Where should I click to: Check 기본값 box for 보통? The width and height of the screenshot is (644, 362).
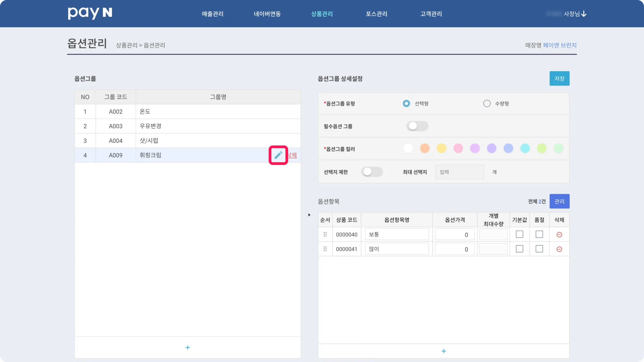pyautogui.click(x=519, y=234)
